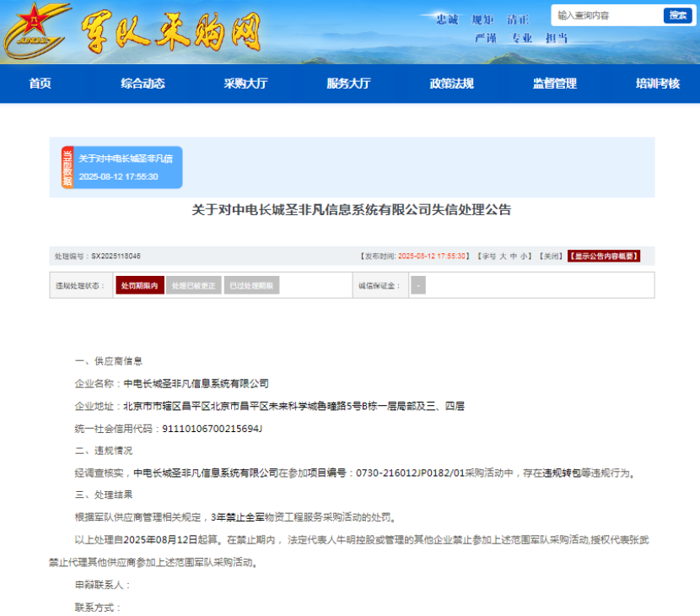Click the 军队采购网 logo emblem

click(x=35, y=30)
